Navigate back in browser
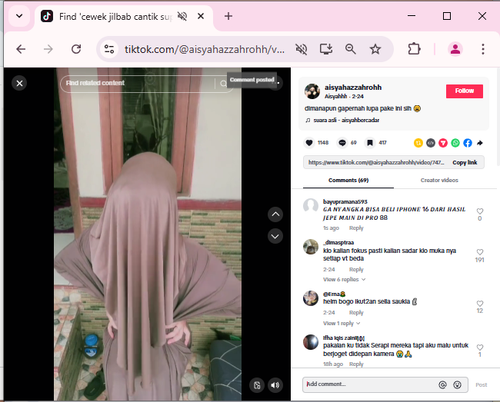The image size is (500, 402). click(21, 49)
